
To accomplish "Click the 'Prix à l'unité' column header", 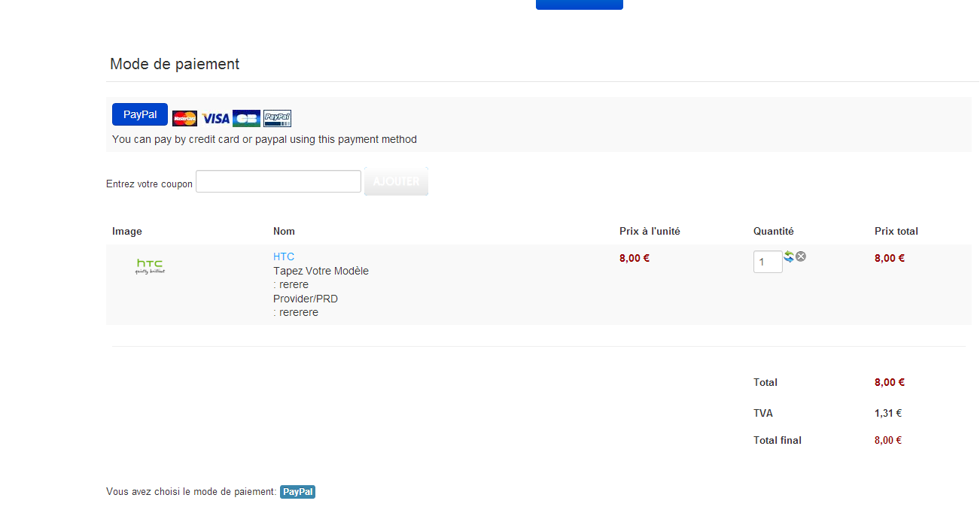I will coord(650,231).
